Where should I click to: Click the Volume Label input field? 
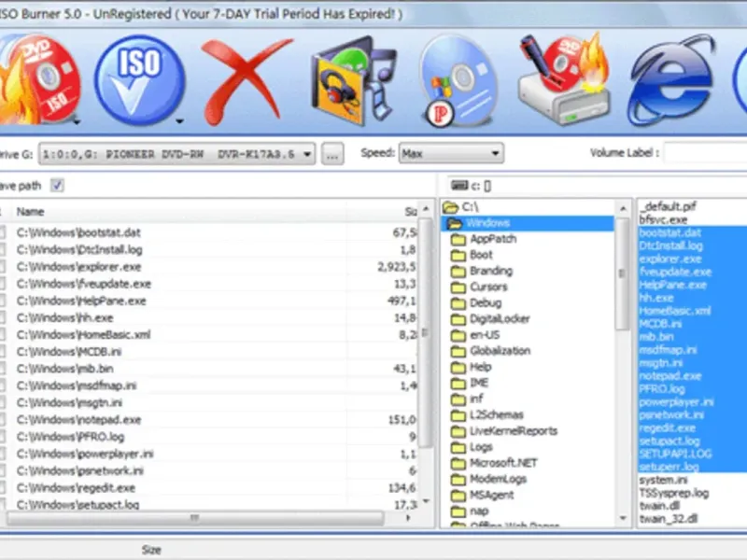click(706, 153)
